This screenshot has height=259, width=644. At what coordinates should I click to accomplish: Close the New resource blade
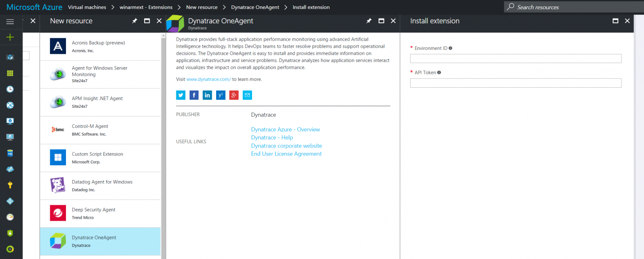tap(159, 21)
